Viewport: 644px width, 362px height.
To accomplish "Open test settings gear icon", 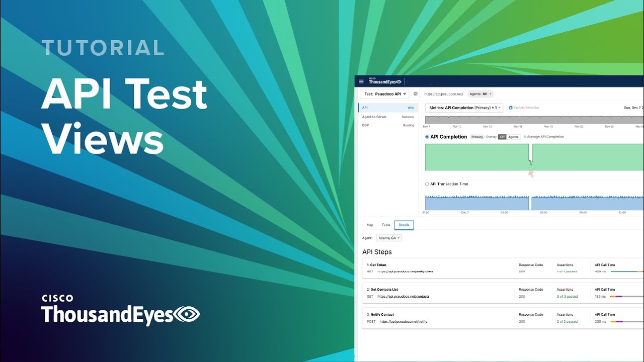I will click(x=416, y=94).
